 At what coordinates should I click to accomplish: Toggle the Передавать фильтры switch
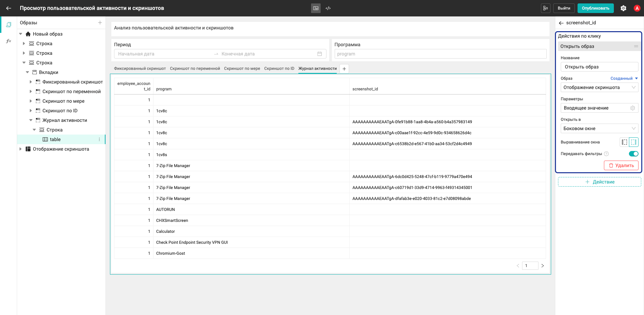634,154
